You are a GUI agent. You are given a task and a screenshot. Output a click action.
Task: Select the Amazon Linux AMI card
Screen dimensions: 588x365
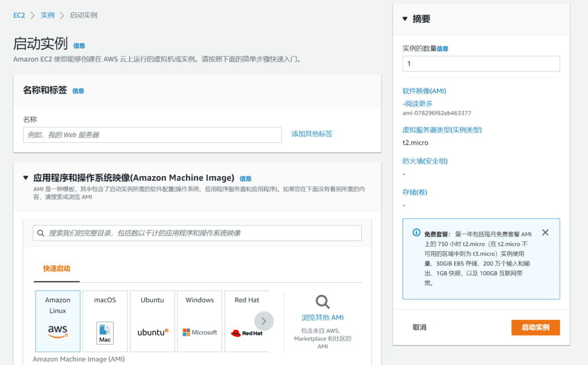57,320
